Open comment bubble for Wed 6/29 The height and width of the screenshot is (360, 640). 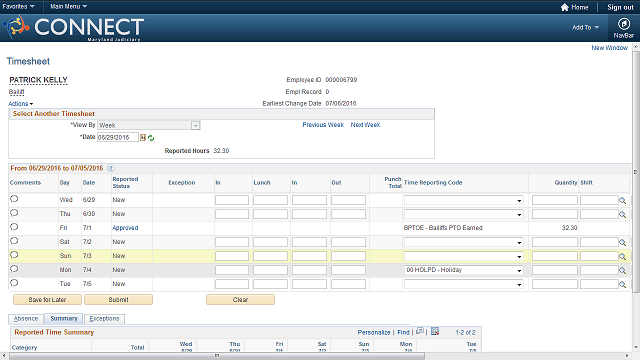tap(14, 199)
